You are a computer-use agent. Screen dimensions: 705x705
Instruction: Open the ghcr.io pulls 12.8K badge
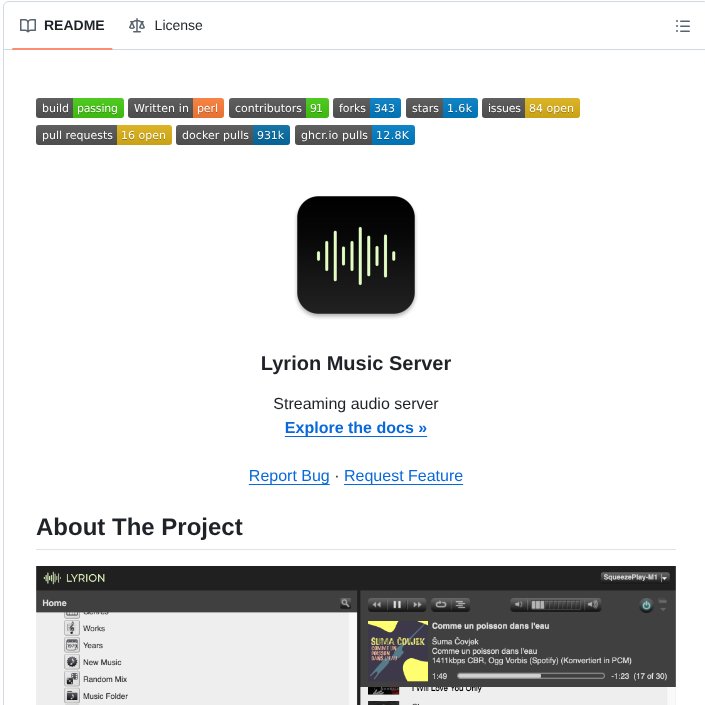coord(355,135)
